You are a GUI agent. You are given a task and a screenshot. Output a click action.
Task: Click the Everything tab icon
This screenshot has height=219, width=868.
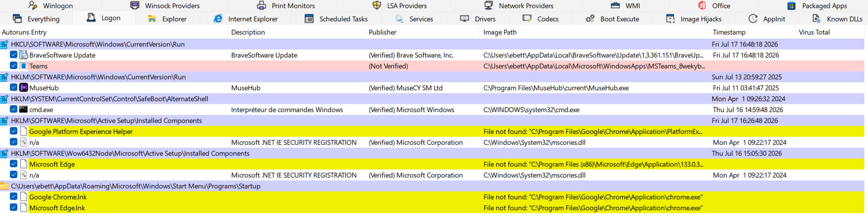(x=17, y=18)
